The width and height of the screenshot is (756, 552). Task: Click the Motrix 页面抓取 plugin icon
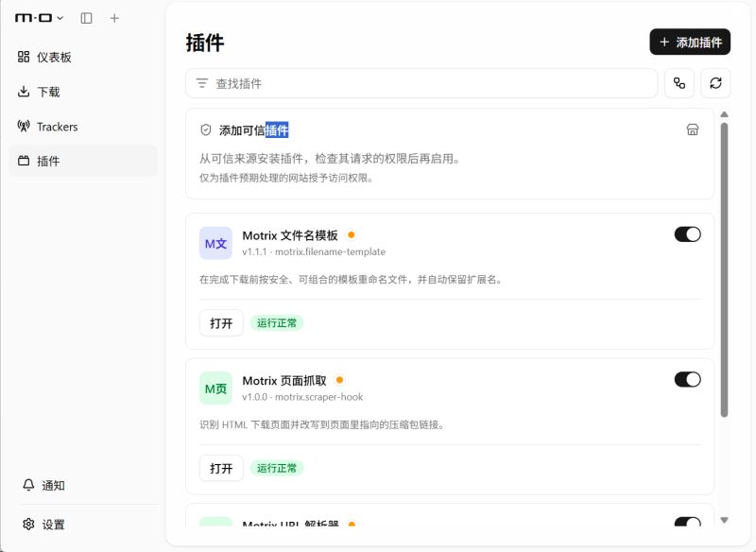[215, 388]
